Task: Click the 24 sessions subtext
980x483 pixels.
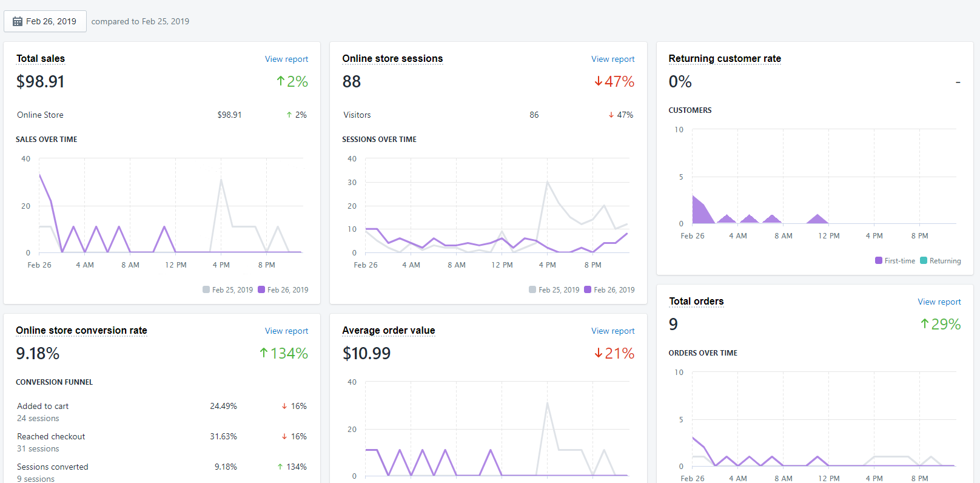Action: tap(38, 419)
